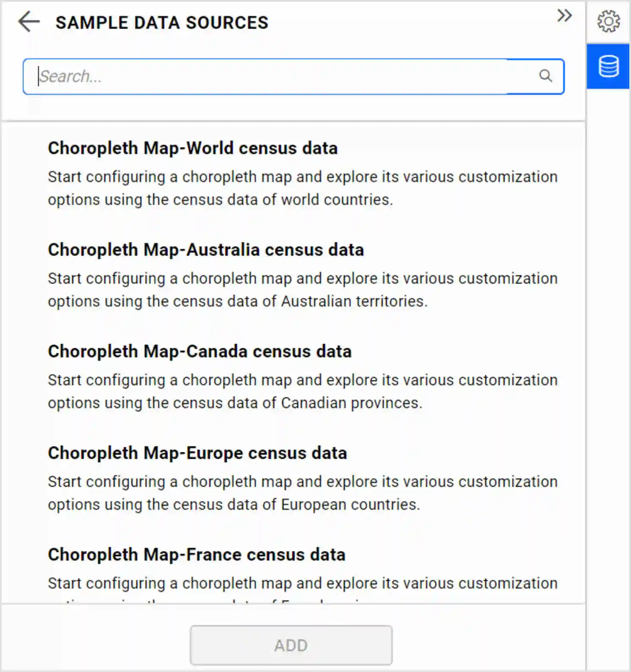
Task: Choose Choropleth Map-France census data title
Action: tap(196, 555)
